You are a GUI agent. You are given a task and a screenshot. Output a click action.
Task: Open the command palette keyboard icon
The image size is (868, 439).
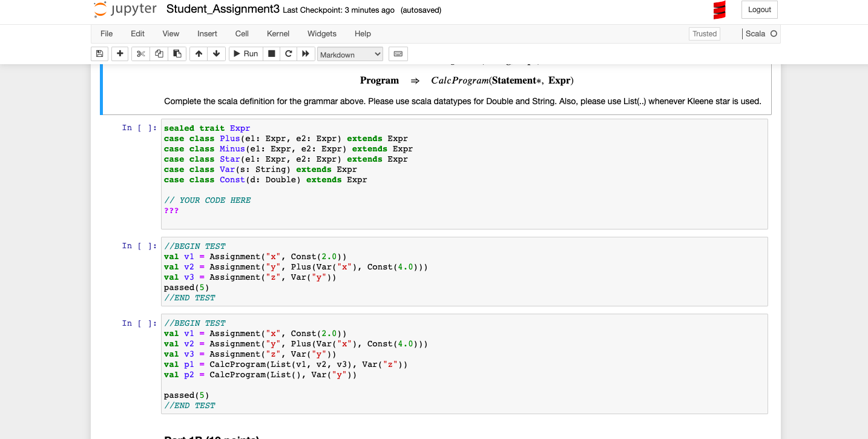tap(398, 54)
